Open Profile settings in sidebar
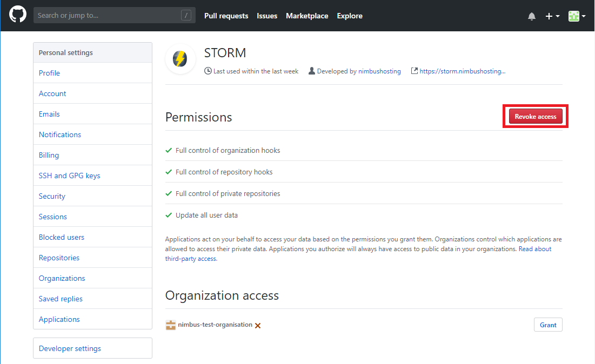595x364 pixels. point(92,73)
